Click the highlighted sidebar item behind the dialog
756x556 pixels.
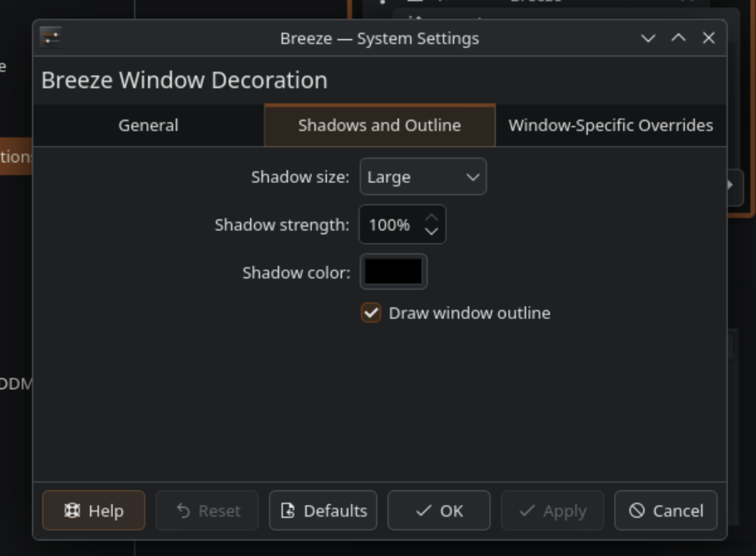tap(15, 157)
